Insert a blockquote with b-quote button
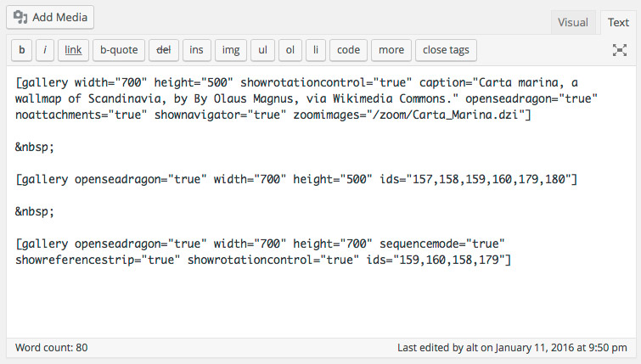 pos(119,50)
